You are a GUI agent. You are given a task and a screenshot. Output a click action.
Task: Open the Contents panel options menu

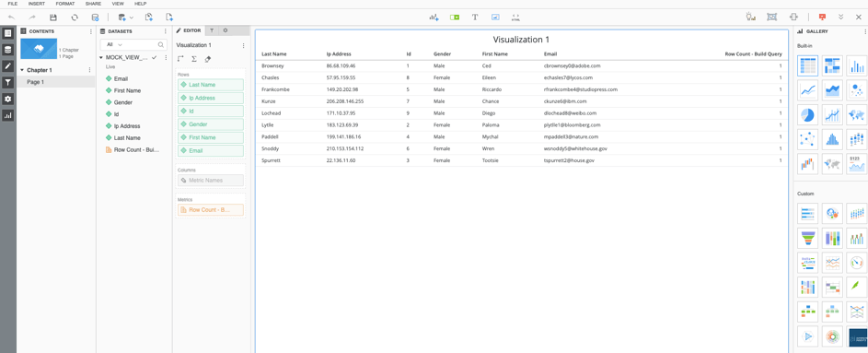coord(91,31)
